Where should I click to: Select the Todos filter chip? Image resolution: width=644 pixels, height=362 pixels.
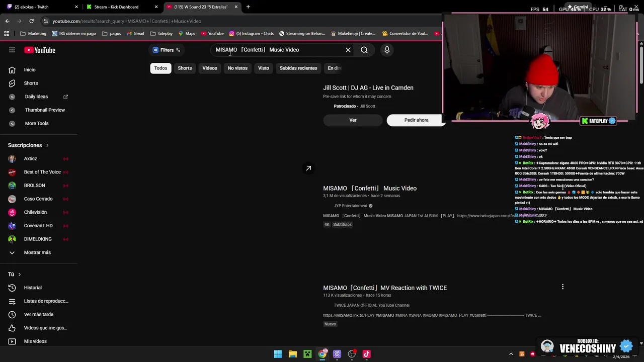160,68
